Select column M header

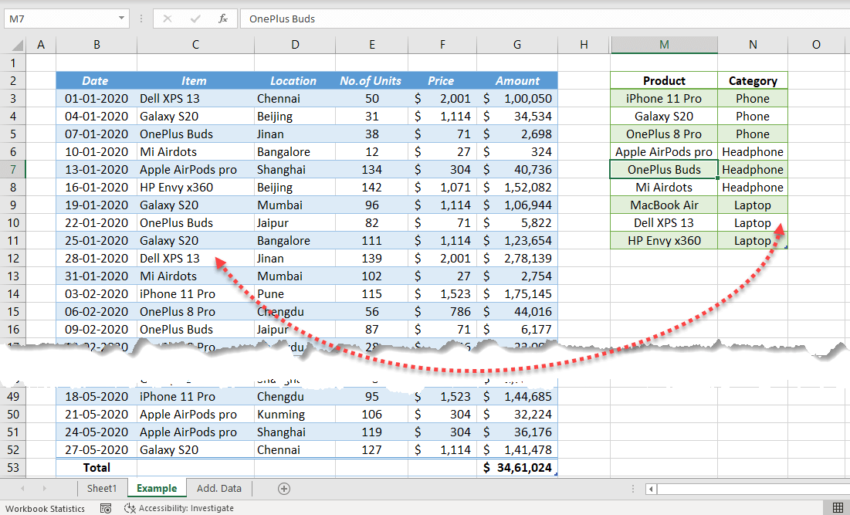coord(664,45)
